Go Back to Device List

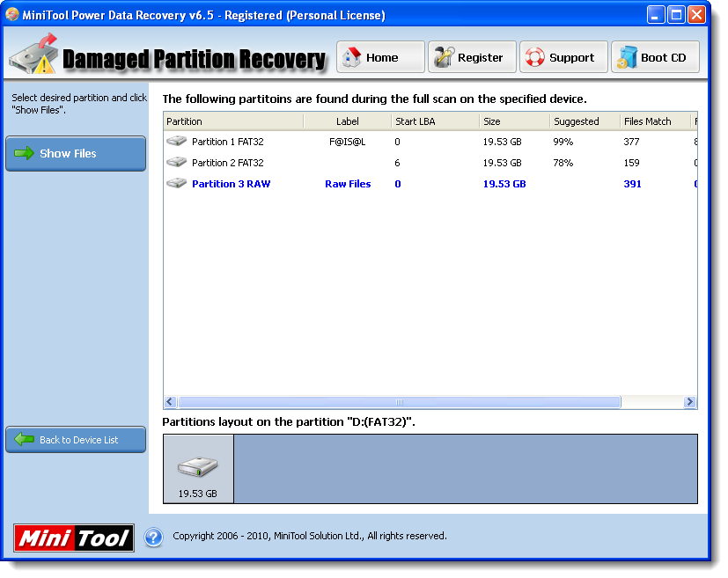point(76,439)
